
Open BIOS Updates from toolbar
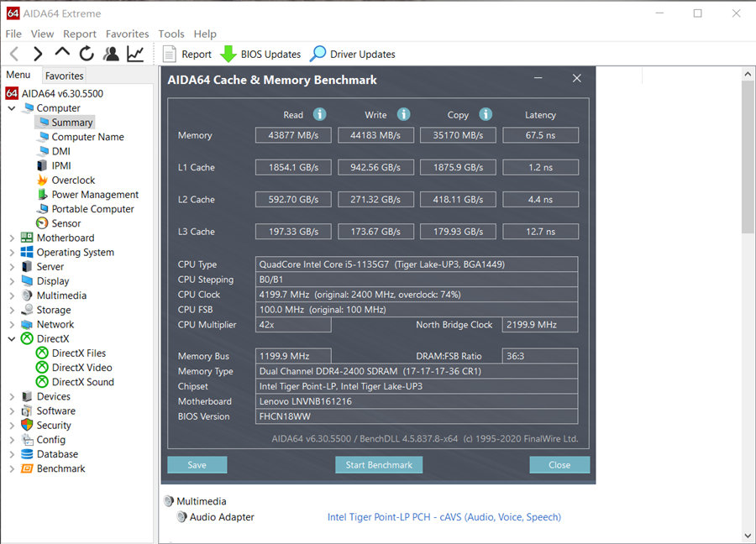(260, 54)
